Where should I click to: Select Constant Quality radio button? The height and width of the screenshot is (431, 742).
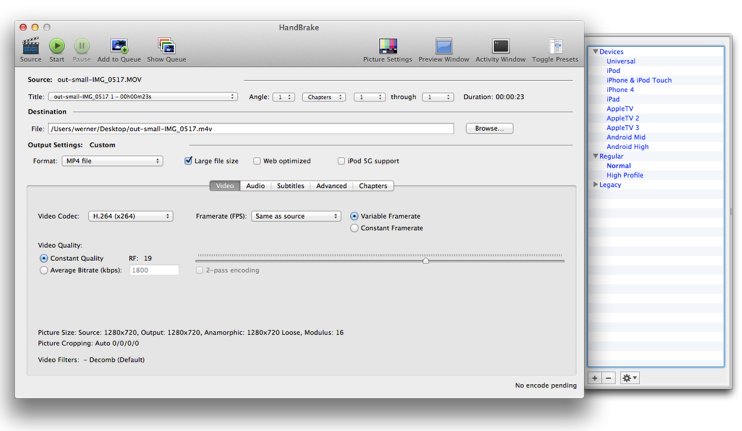pos(44,258)
